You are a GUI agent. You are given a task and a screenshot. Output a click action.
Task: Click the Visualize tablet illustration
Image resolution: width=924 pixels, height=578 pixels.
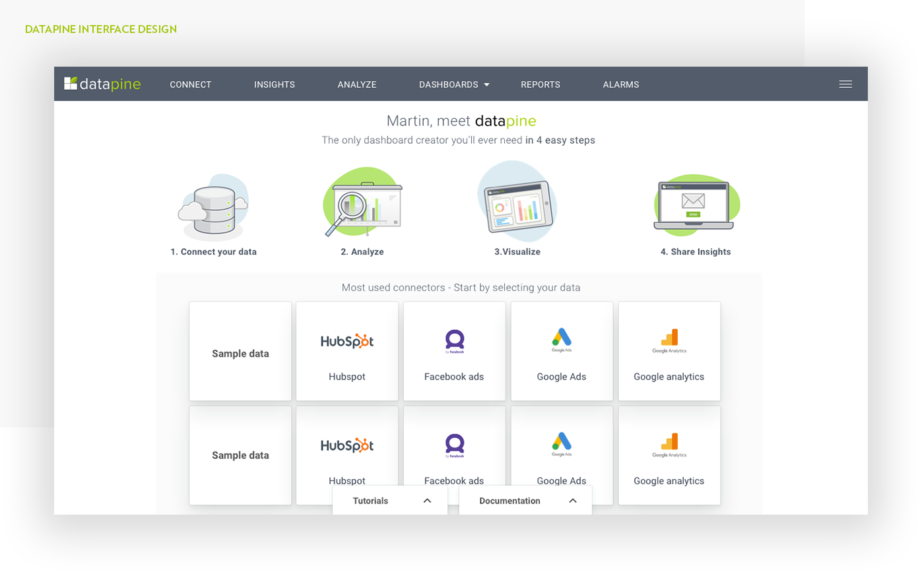pyautogui.click(x=517, y=202)
